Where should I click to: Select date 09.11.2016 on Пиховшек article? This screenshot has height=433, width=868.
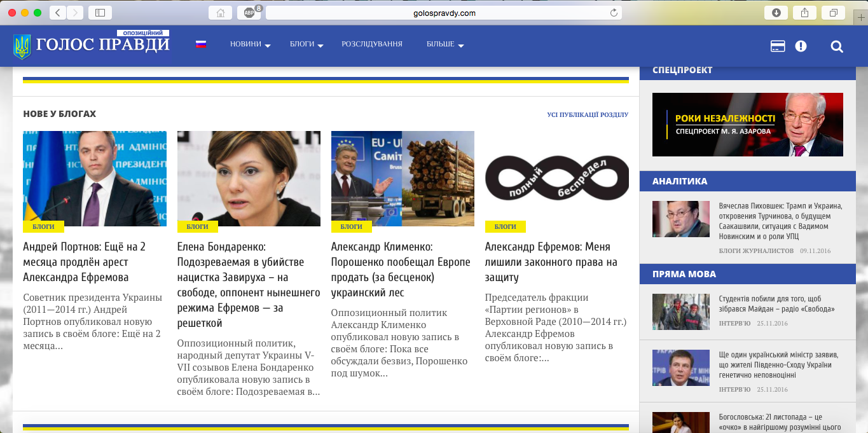coord(815,251)
